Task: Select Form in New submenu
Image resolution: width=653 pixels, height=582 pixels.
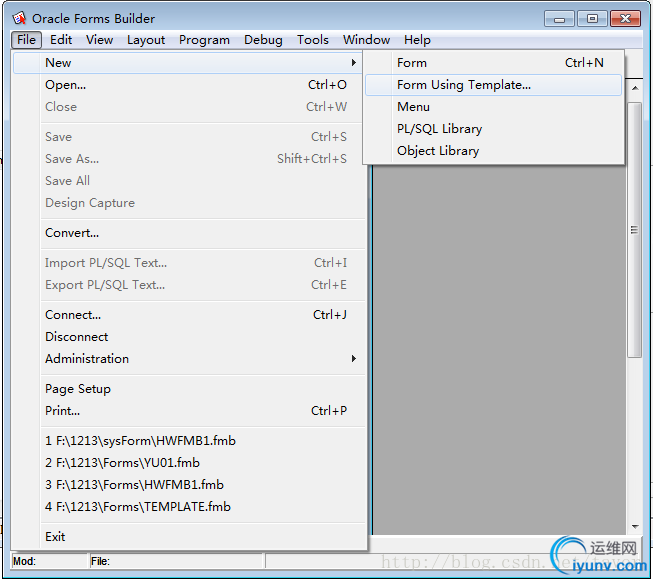Action: pos(493,63)
